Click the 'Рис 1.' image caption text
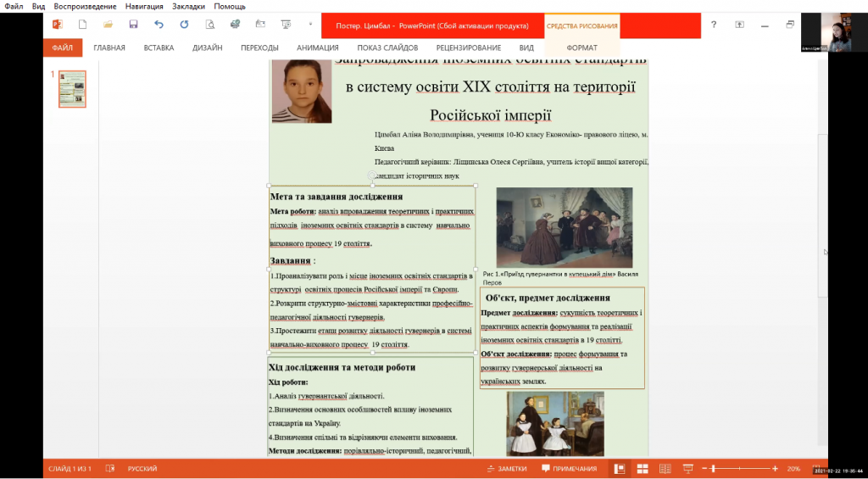Image resolution: width=868 pixels, height=479 pixels. pyautogui.click(x=561, y=278)
